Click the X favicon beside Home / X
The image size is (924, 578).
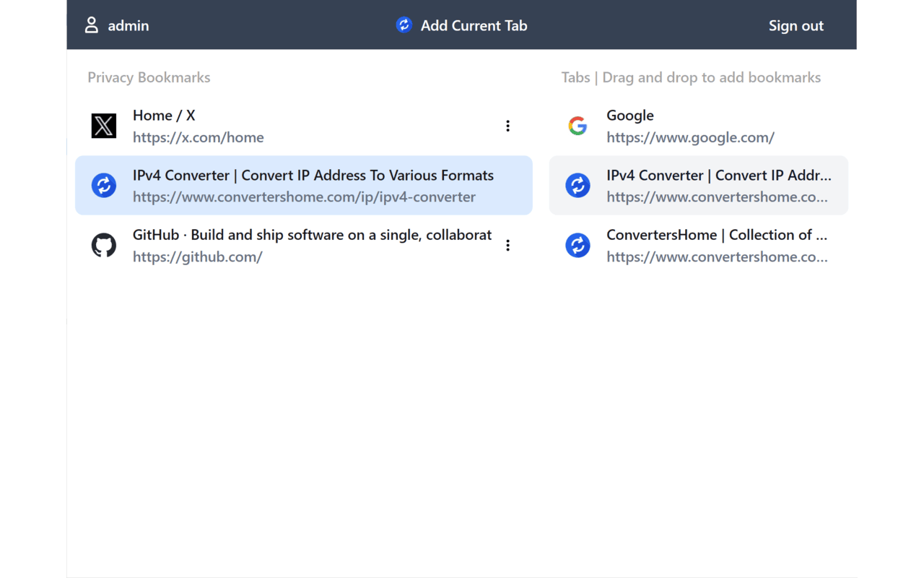tap(104, 126)
